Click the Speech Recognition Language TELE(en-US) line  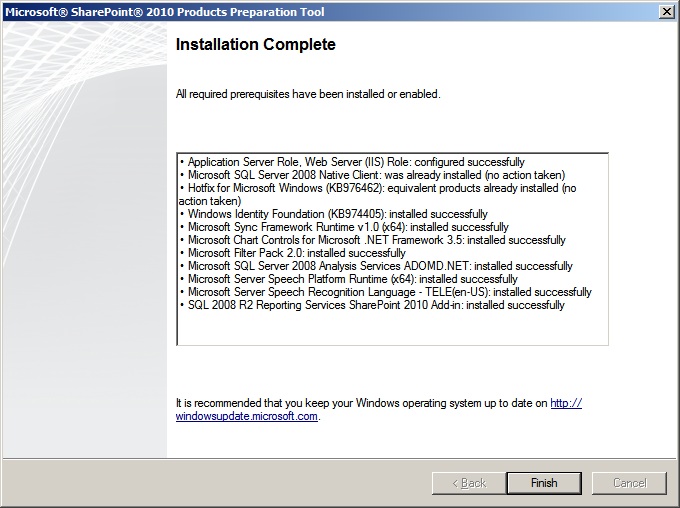(x=385, y=292)
